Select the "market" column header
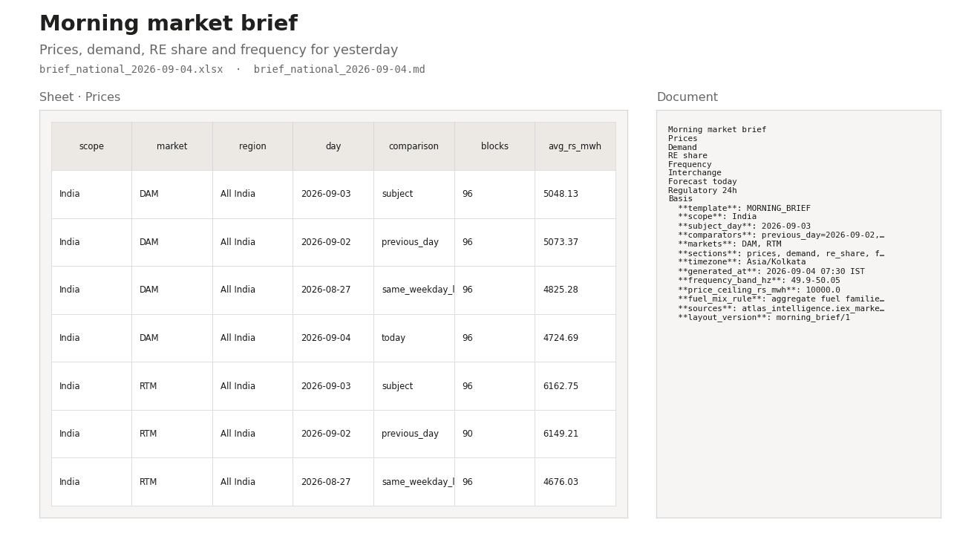The image size is (980, 551). 172,146
